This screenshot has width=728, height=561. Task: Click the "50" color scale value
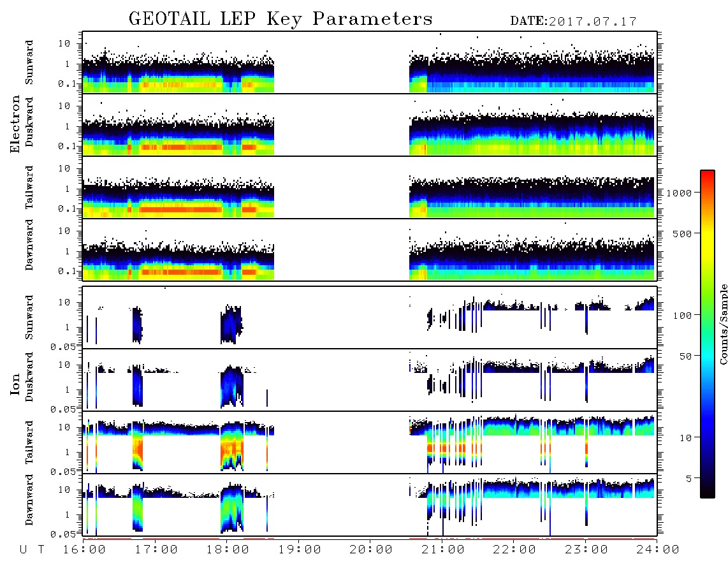[685, 356]
